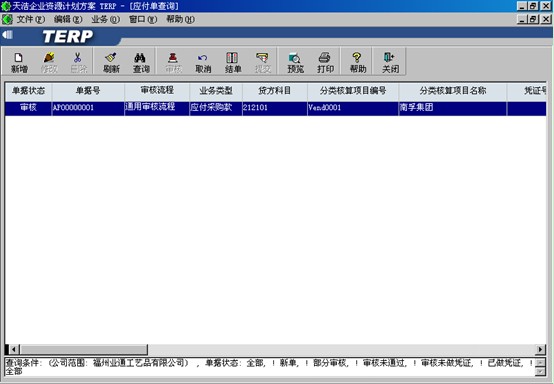The height and width of the screenshot is (384, 554).
Task: Collapse the sidebar arrow beside TERP logo
Action: pyautogui.click(x=7, y=35)
